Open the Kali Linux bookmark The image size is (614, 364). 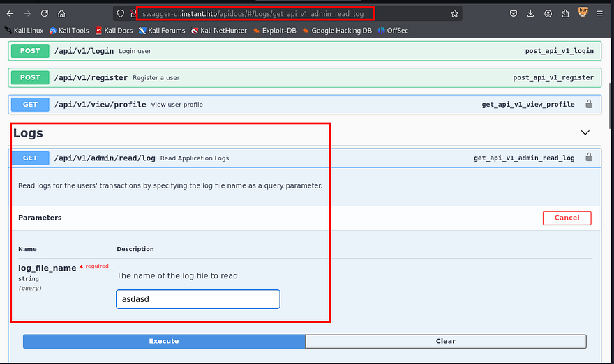click(x=24, y=31)
